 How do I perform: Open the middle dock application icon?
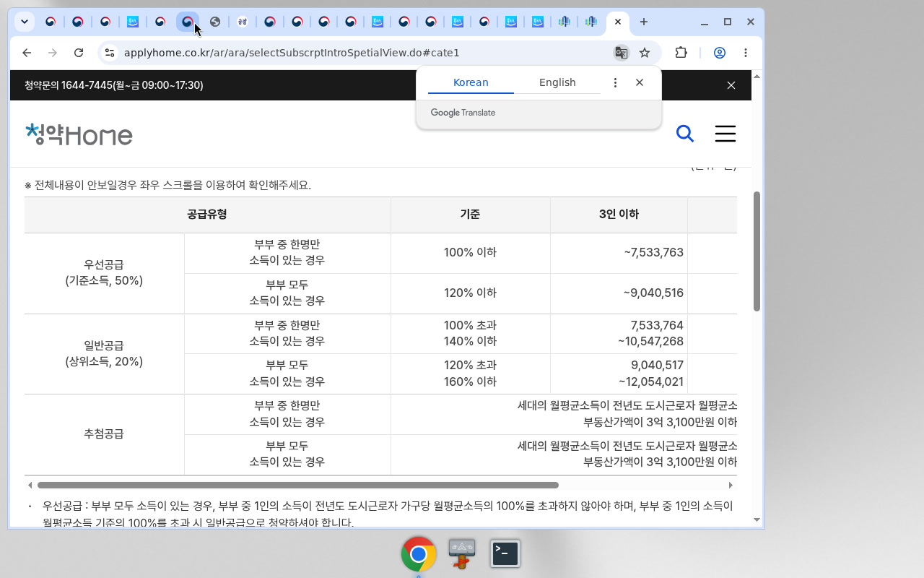(x=462, y=553)
